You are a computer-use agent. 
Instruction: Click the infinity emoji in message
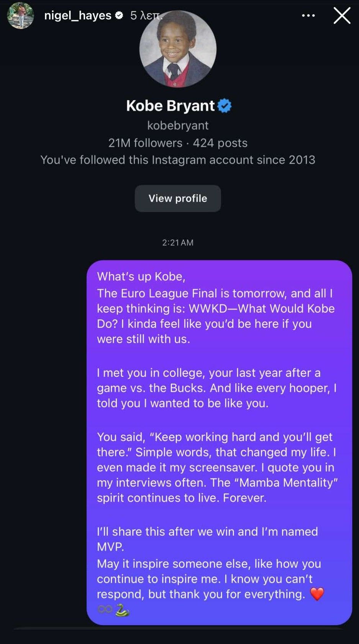click(105, 609)
